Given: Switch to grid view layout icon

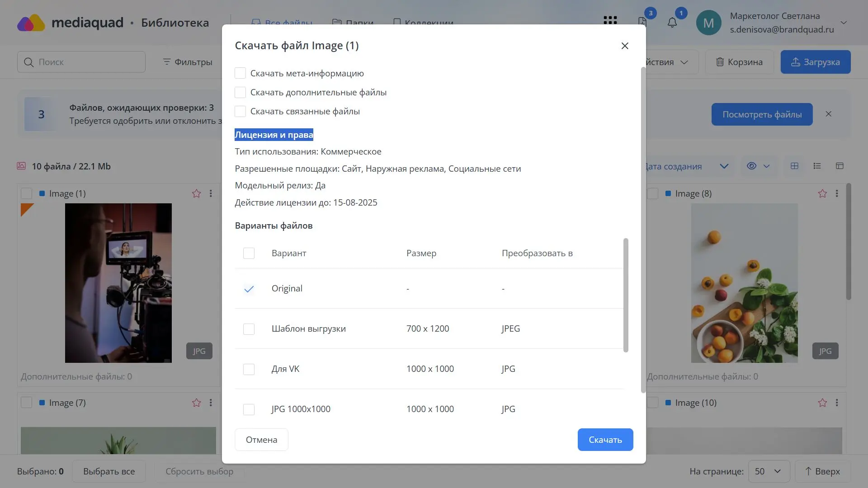Looking at the screenshot, I should pos(794,166).
